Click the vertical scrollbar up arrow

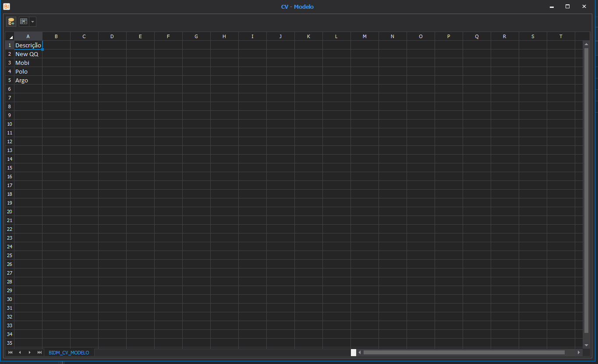pos(586,44)
